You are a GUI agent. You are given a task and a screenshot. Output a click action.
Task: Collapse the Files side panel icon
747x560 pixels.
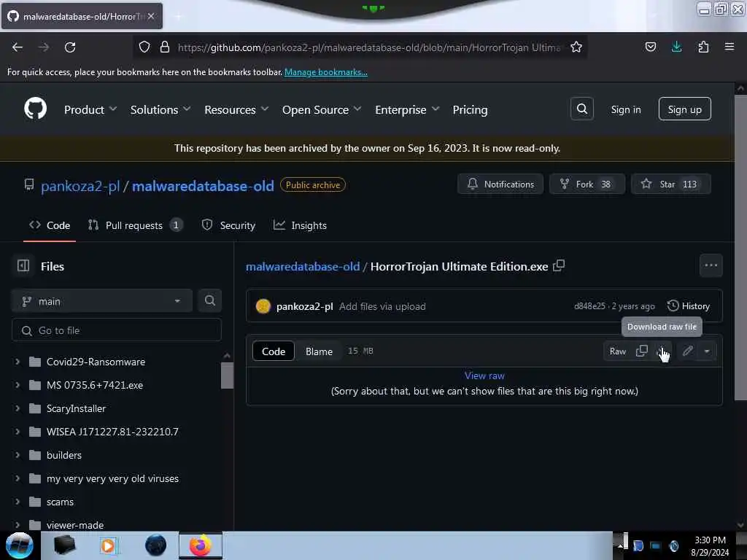click(x=23, y=265)
